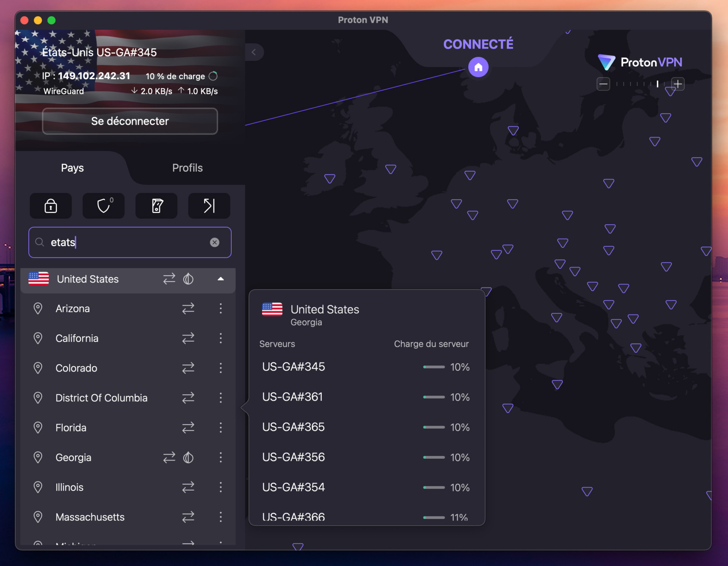
Task: Toggle Port Forwarding arrow icon
Action: pos(209,206)
